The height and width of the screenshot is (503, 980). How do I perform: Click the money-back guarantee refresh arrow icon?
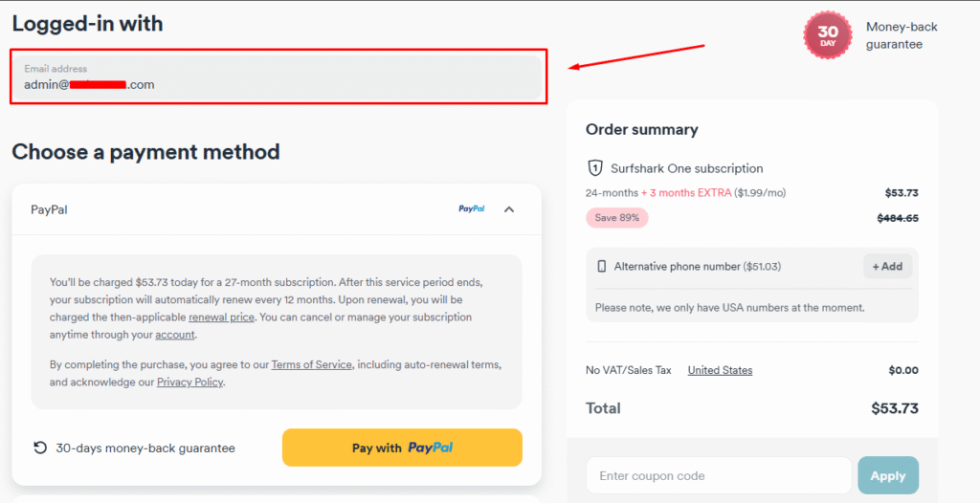pyautogui.click(x=40, y=448)
